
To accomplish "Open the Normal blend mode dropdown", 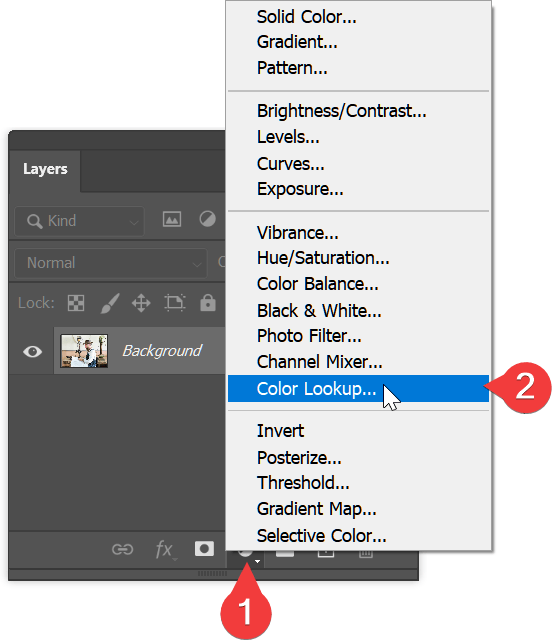I will tap(111, 263).
